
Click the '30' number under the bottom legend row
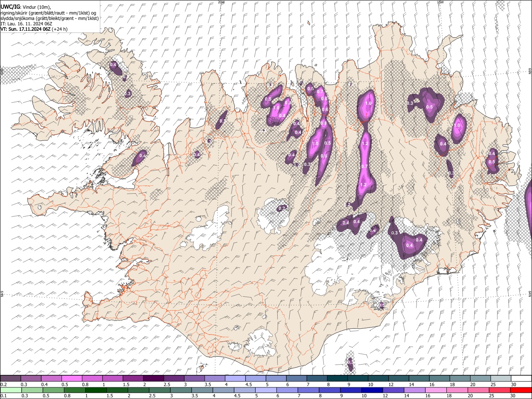pos(513,396)
